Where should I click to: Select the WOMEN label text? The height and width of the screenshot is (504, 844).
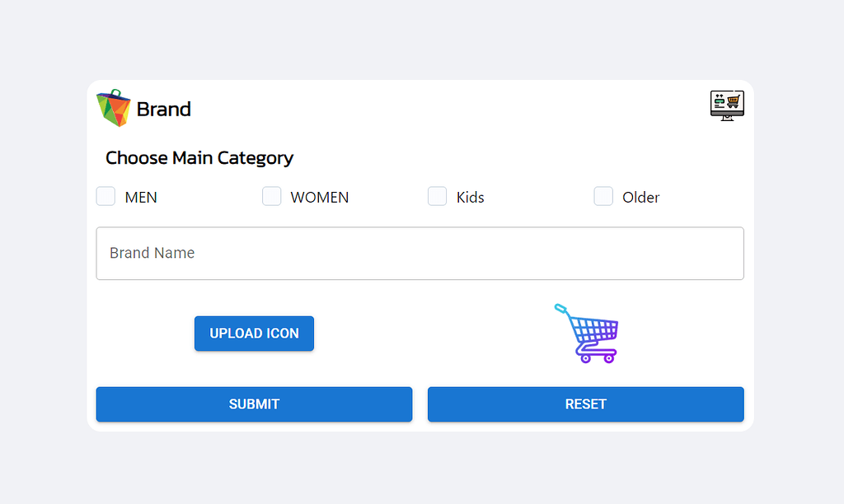320,198
